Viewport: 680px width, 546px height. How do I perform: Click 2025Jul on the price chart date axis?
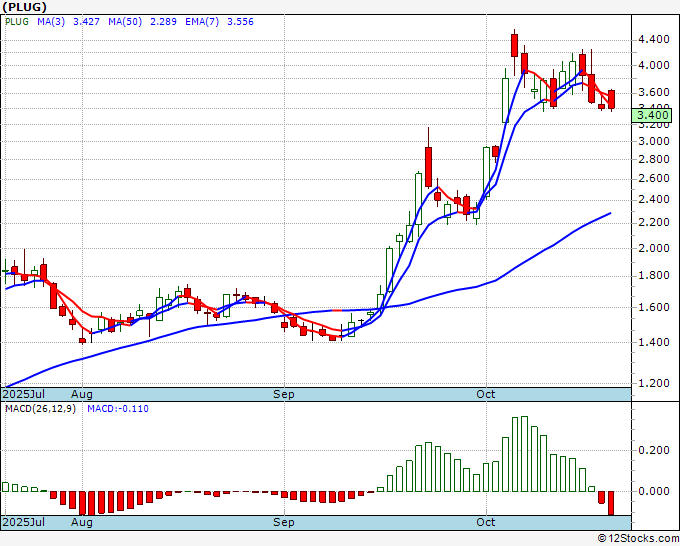tap(24, 394)
